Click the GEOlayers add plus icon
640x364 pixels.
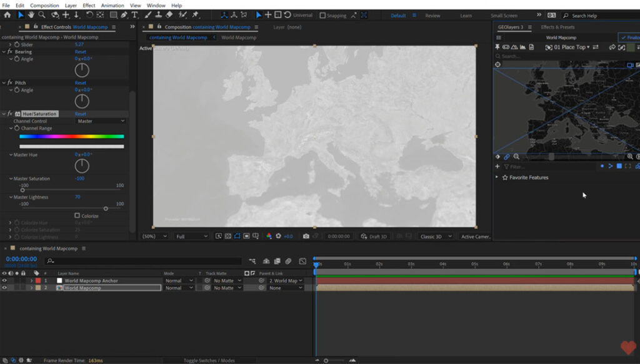click(497, 166)
